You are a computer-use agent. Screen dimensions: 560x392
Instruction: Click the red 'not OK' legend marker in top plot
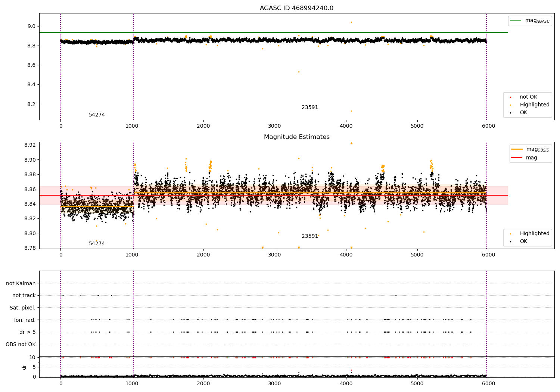pos(510,97)
